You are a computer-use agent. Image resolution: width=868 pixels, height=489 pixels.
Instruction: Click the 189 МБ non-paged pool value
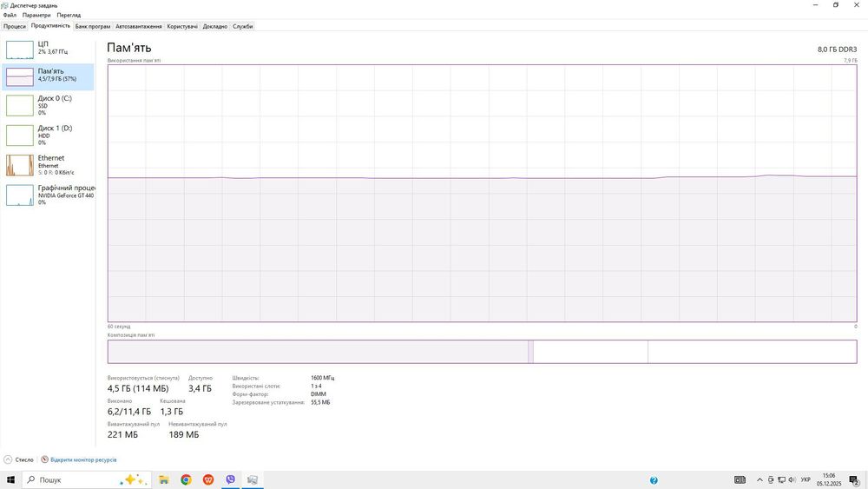[184, 435]
